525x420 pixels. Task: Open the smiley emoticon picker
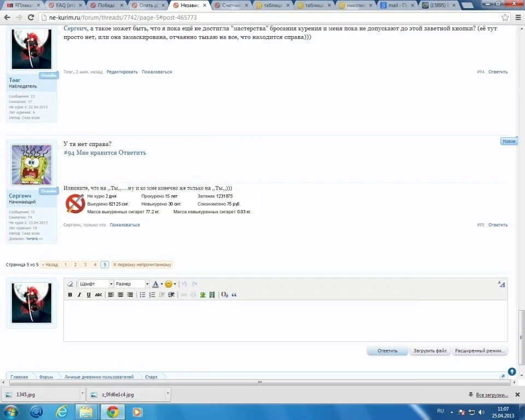[x=168, y=284]
